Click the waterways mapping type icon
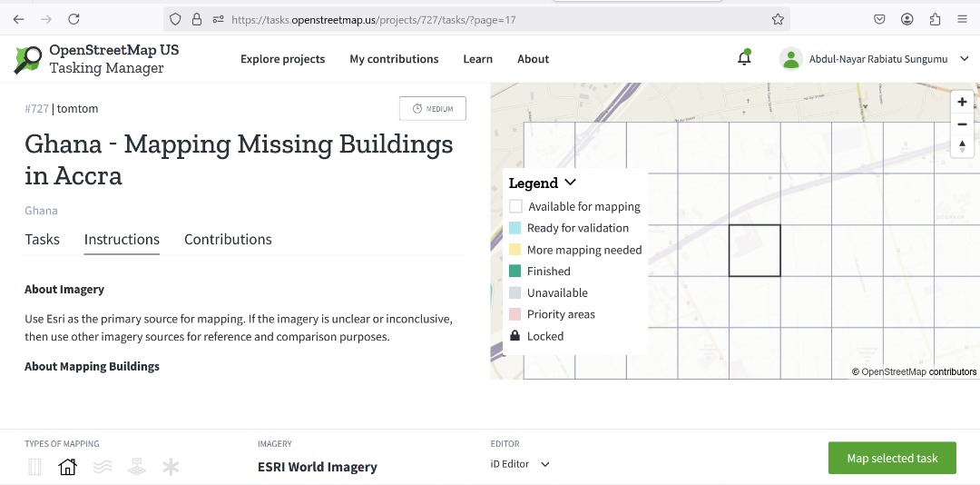980x485 pixels. pyautogui.click(x=103, y=466)
